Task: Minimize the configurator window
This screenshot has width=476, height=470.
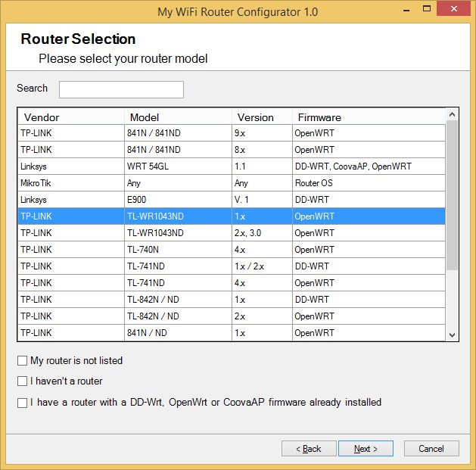Action: (406, 10)
